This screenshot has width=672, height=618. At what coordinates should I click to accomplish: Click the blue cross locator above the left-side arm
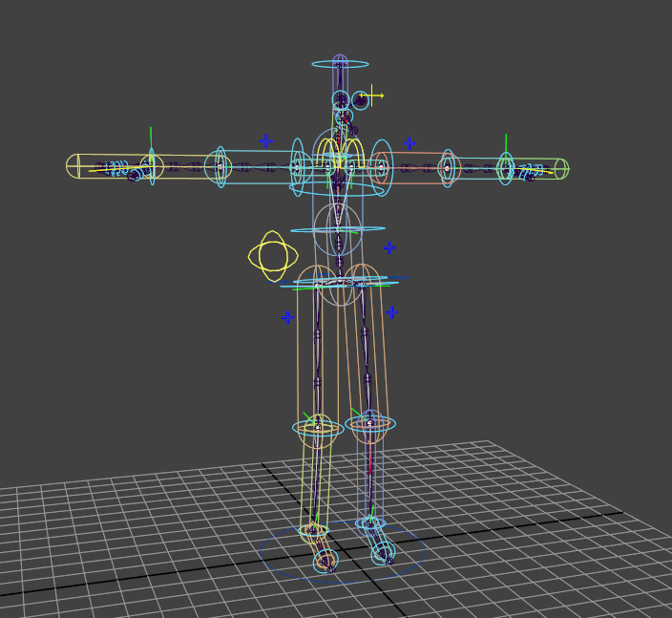(265, 141)
